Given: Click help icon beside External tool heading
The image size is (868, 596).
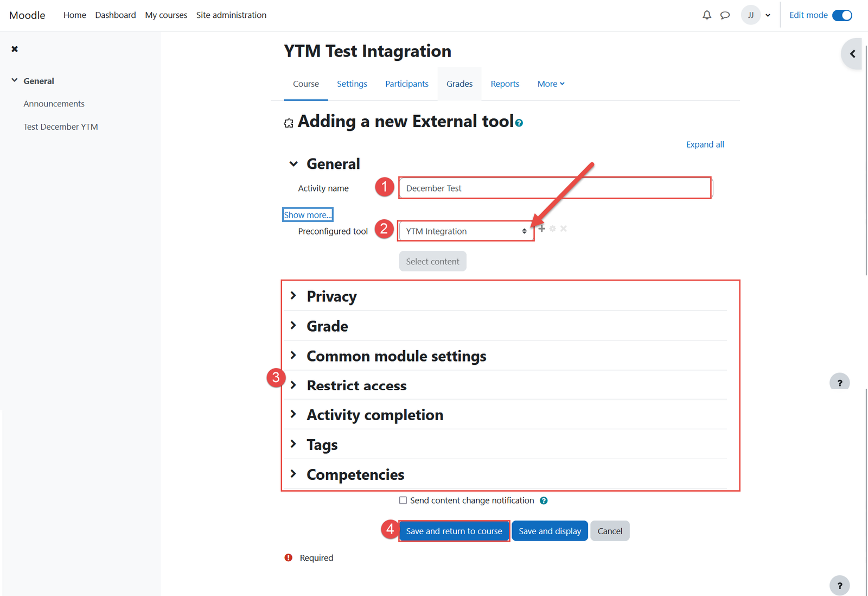Looking at the screenshot, I should point(519,123).
